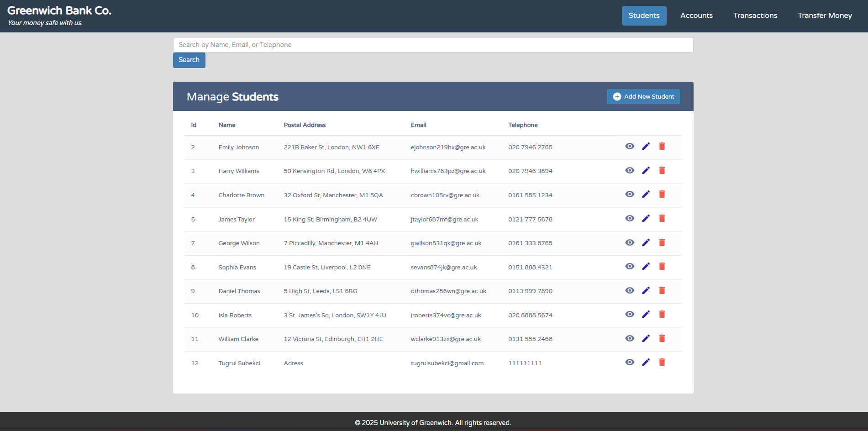Click Add New Student

click(643, 96)
